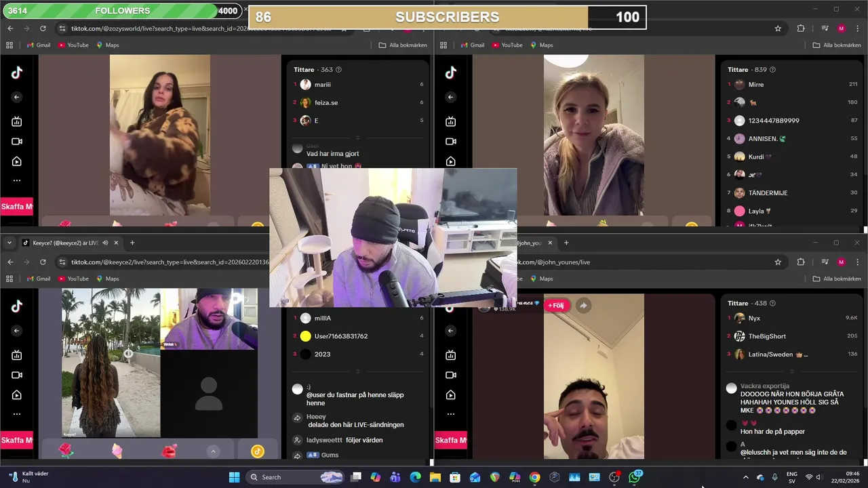Go back in the zozysworld browser window
Screen dimensions: 868x488
click(x=10, y=28)
